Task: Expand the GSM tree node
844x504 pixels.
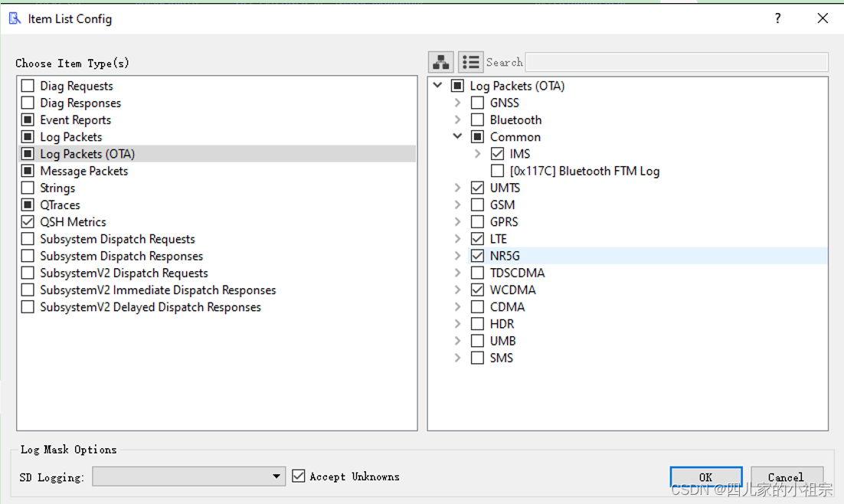Action: click(457, 205)
